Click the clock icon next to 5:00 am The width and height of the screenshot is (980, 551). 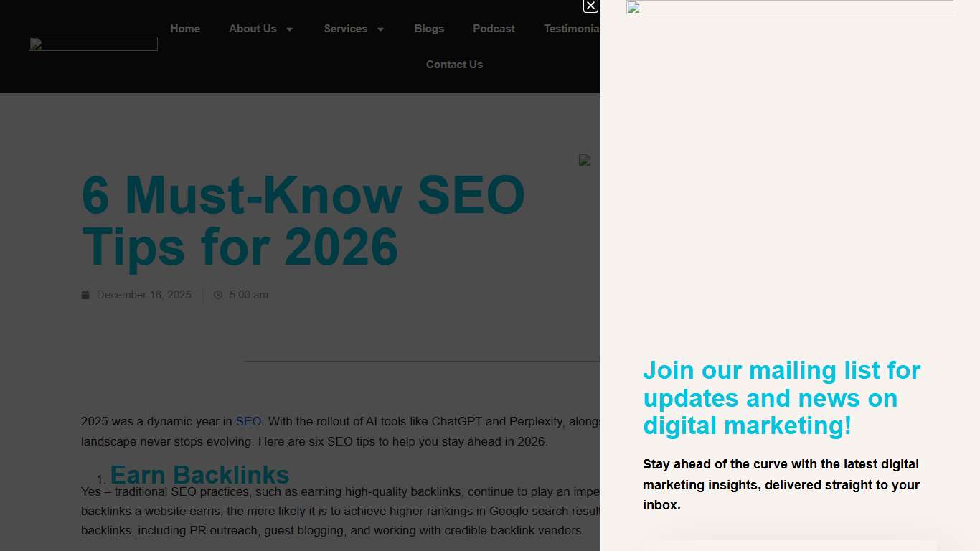point(218,295)
